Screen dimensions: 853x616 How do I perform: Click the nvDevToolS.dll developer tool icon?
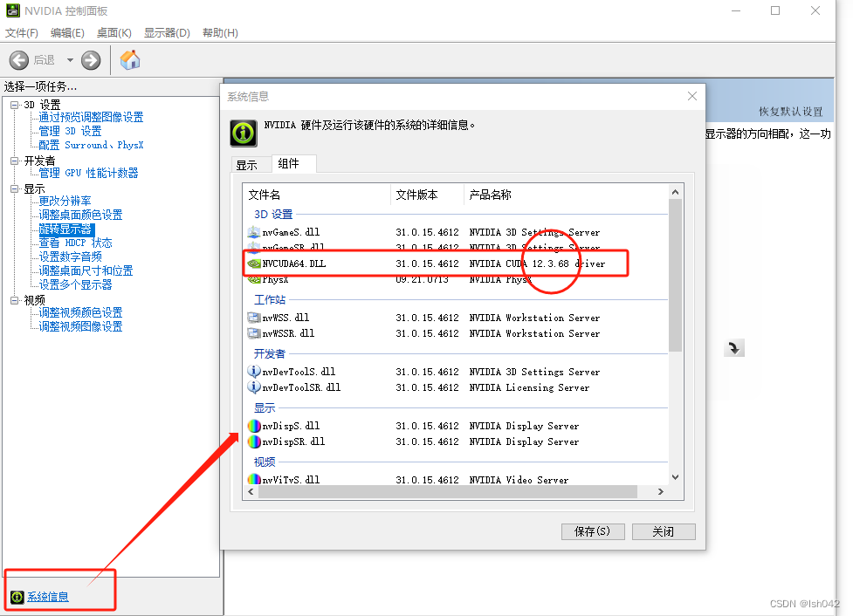253,372
